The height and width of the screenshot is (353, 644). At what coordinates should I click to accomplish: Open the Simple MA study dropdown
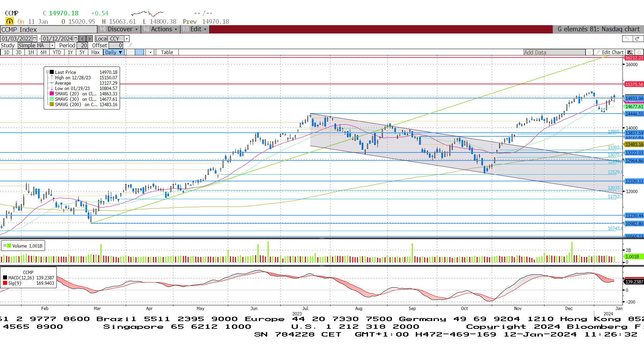(52, 45)
